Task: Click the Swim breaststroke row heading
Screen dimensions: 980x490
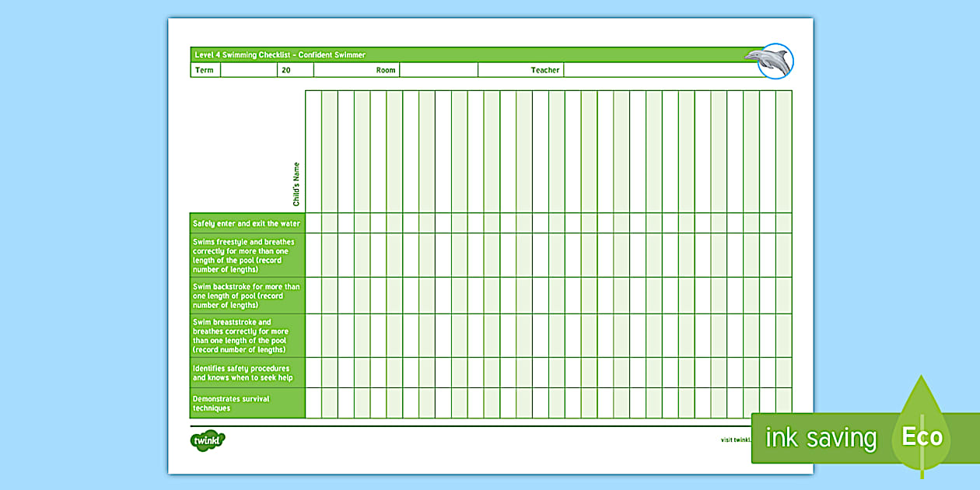Action: pos(247,336)
